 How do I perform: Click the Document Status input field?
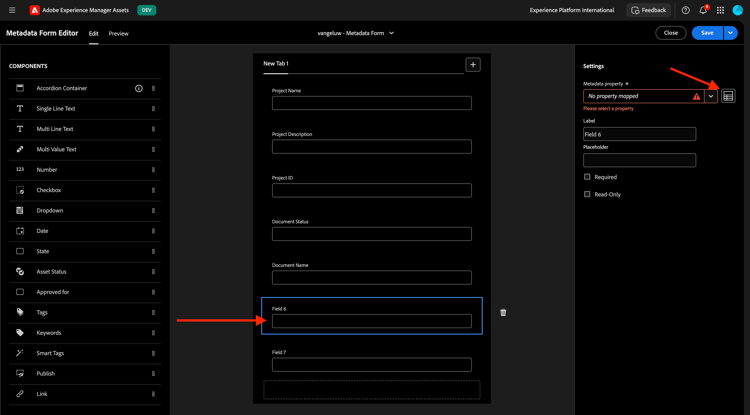click(372, 234)
